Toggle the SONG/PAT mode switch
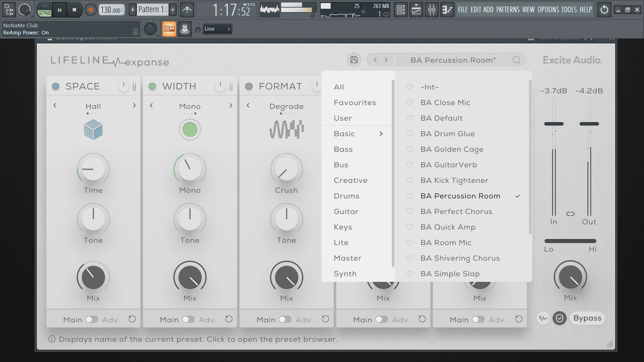Screen dimensions: 644x362 click(x=44, y=10)
